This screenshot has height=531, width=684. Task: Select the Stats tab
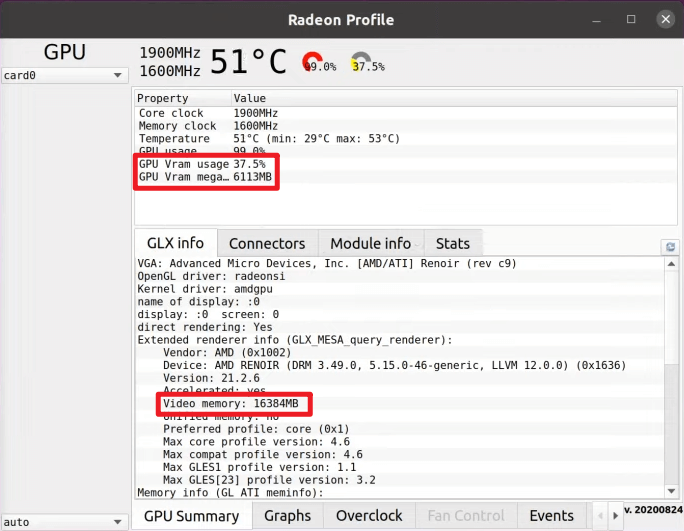(452, 243)
